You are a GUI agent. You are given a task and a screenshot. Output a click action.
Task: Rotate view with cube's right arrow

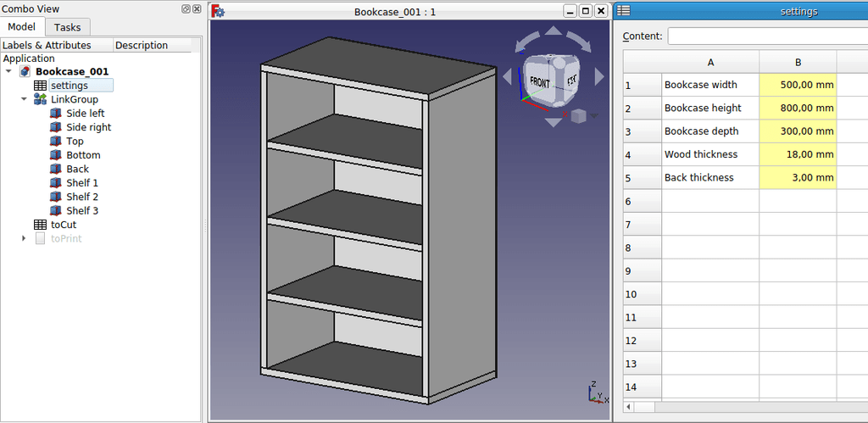tap(599, 76)
